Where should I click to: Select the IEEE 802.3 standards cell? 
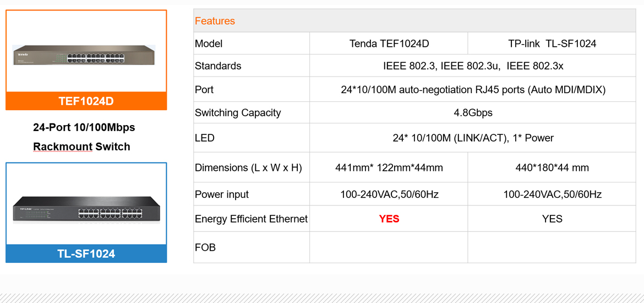(473, 66)
